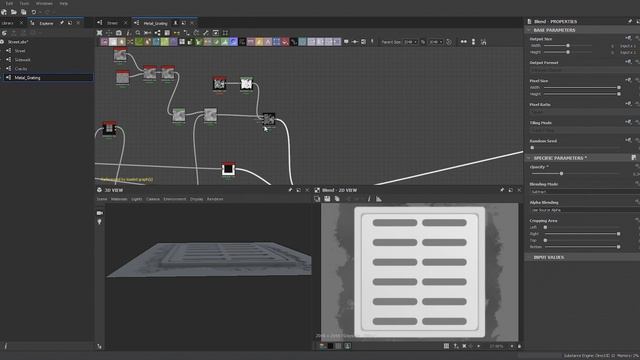The height and width of the screenshot is (360, 640).
Task: Click the New Substance icon in main toolbar
Action: 4,12
